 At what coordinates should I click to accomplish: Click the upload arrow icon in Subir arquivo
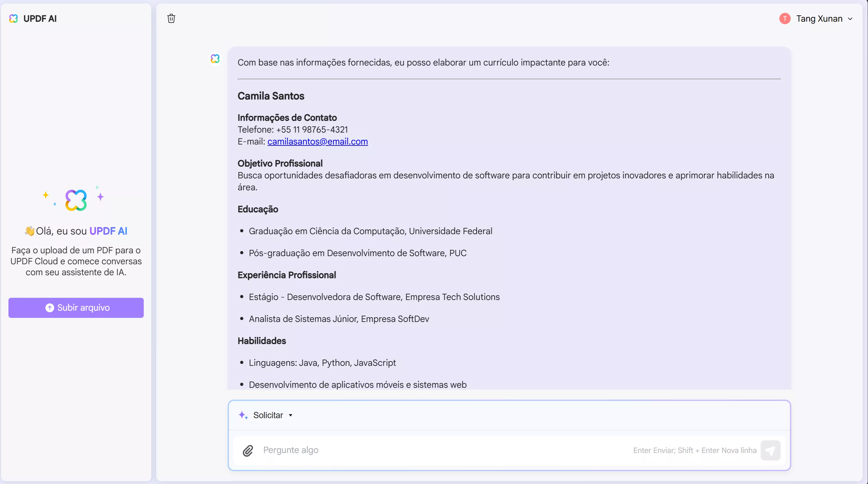[x=49, y=308]
